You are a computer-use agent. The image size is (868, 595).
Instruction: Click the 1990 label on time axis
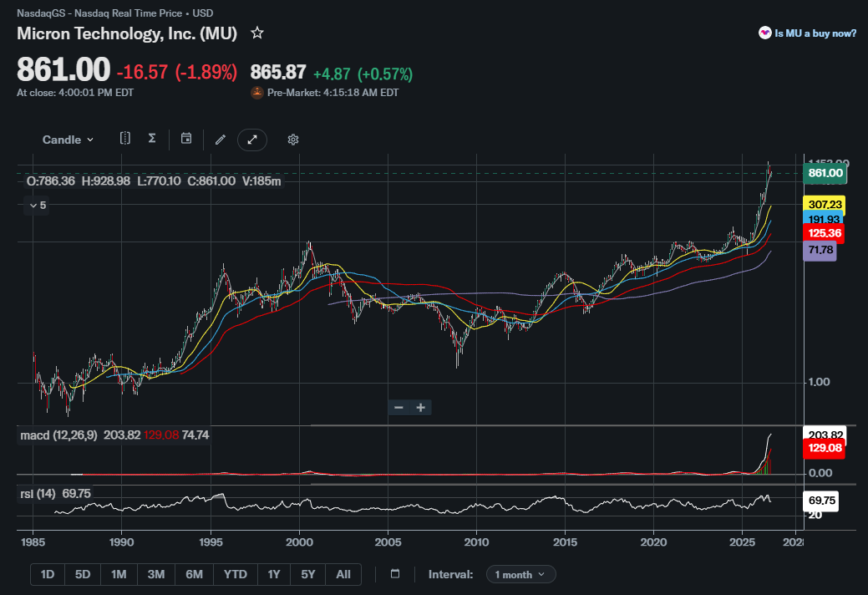pyautogui.click(x=121, y=542)
